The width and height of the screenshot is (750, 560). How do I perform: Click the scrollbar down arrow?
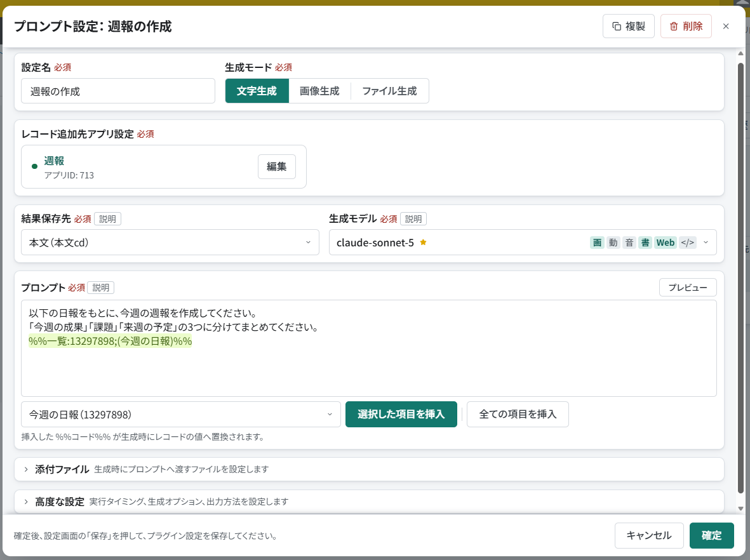point(740,509)
